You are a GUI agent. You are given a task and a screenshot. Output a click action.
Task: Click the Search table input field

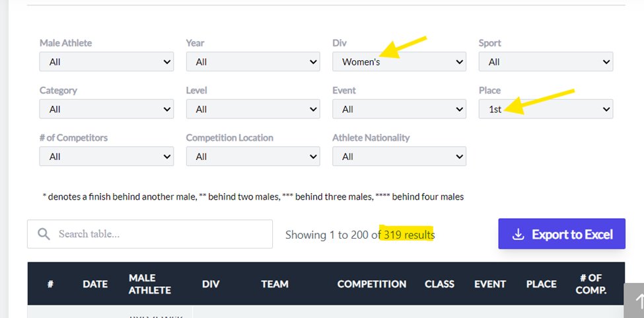click(150, 234)
